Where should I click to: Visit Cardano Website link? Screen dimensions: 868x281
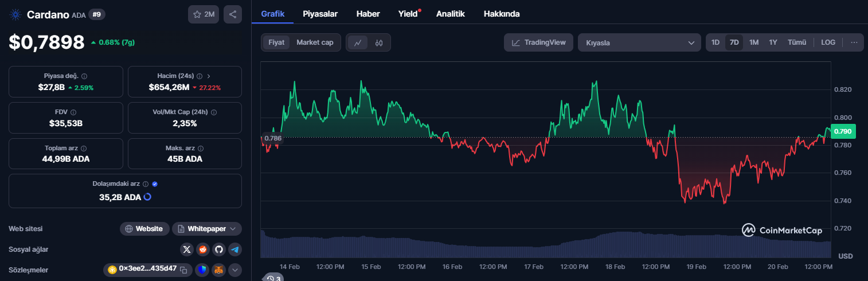tap(144, 229)
